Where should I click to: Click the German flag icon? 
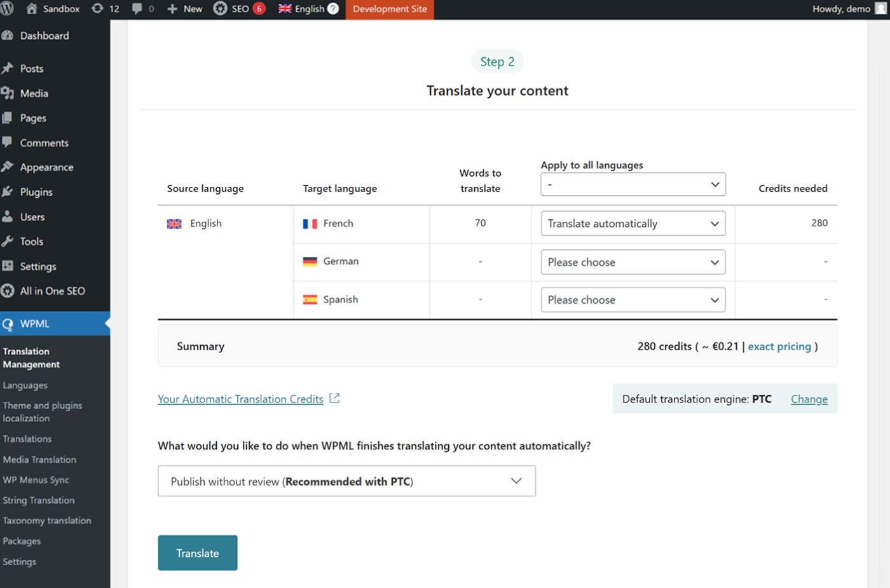[310, 261]
